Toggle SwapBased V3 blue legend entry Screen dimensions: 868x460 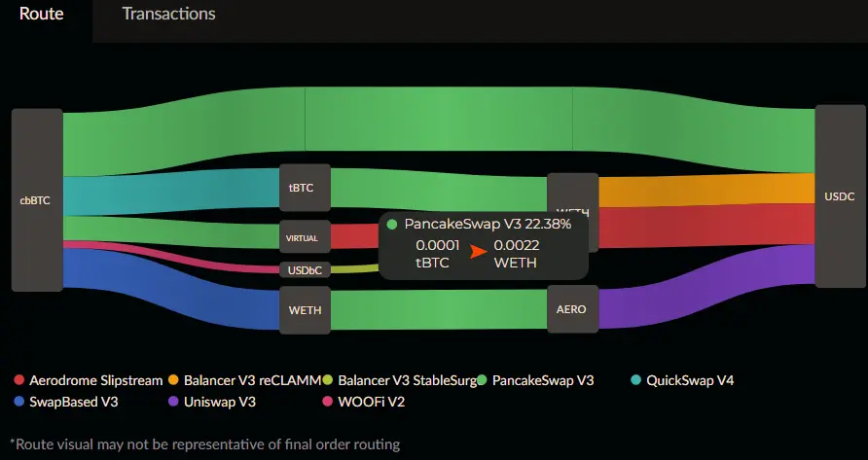pyautogui.click(x=66, y=402)
